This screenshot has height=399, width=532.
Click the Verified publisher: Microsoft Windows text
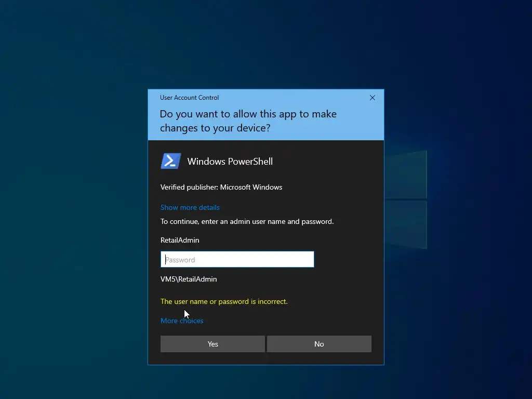221,187
